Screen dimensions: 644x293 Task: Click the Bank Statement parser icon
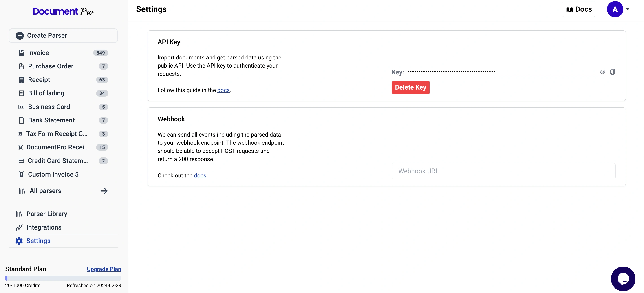[21, 120]
